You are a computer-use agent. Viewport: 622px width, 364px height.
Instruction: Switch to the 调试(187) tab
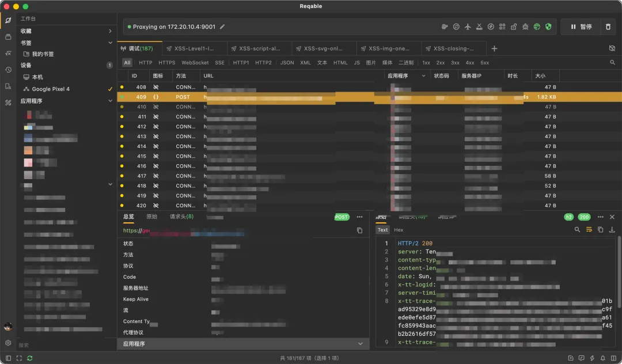point(139,48)
